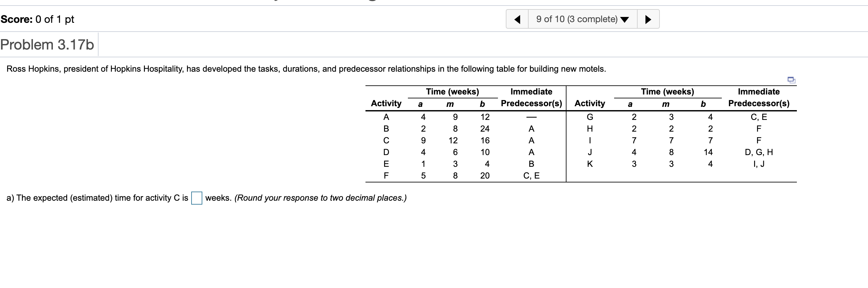The height and width of the screenshot is (288, 868).
Task: Click the right arrow to advance to next question
Action: click(x=648, y=19)
